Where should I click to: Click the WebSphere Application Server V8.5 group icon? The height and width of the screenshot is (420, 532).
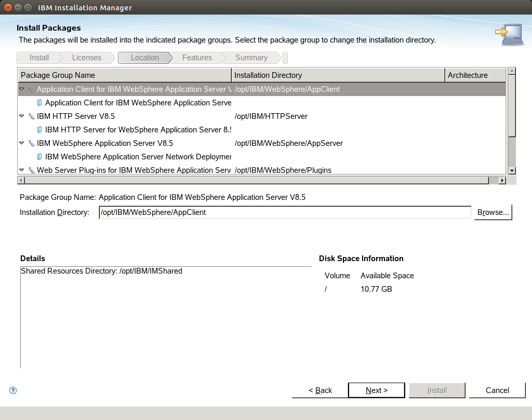(32, 143)
